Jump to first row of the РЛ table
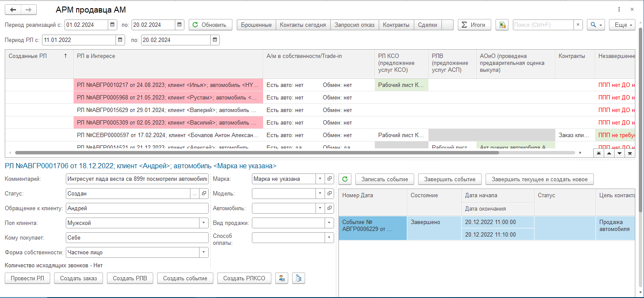The image size is (644, 298). coord(599,153)
